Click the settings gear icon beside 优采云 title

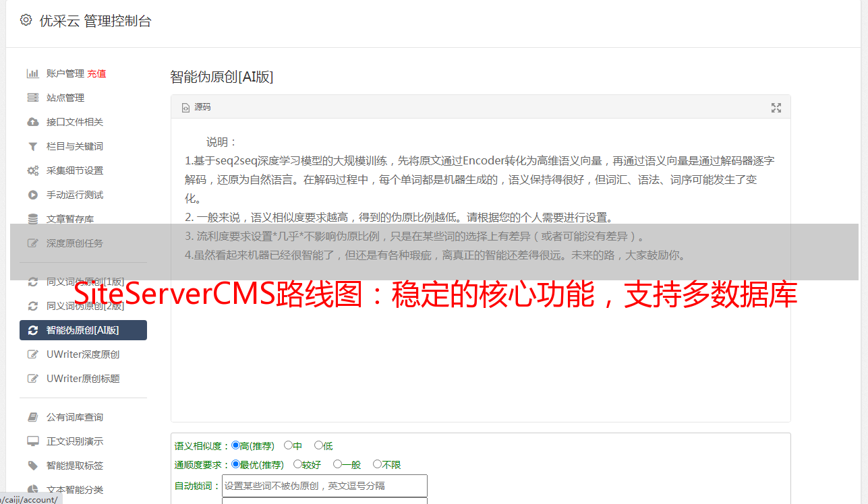pos(26,20)
